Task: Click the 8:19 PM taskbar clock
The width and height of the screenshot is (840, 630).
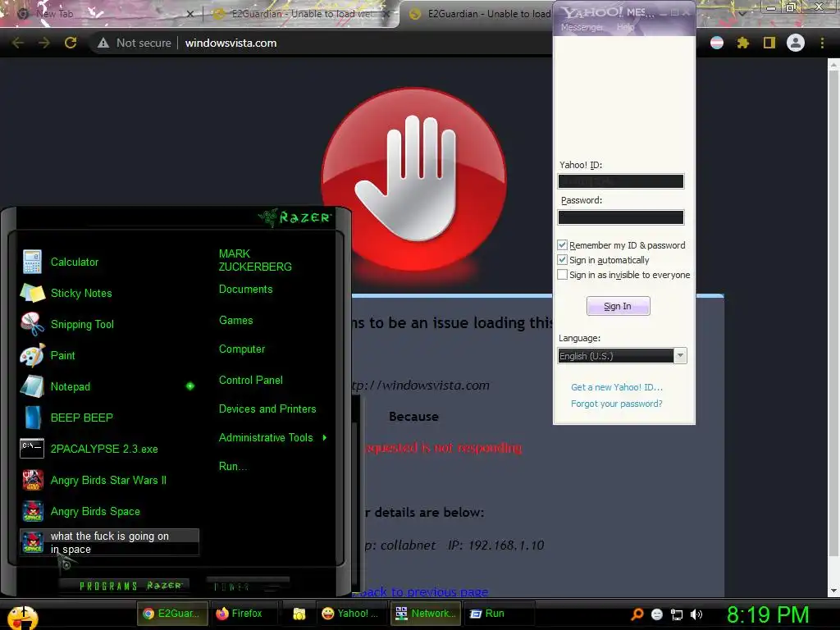Action: click(x=768, y=614)
